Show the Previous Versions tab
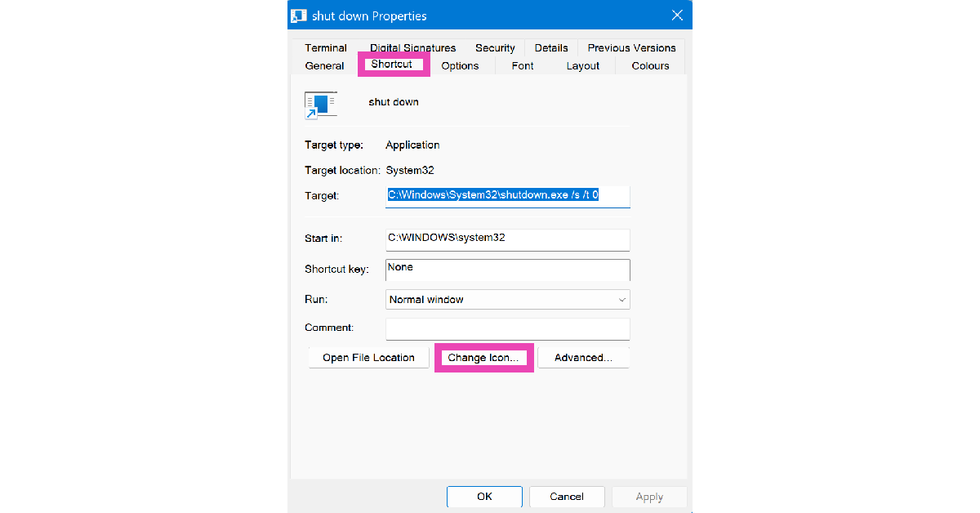Viewport: 980px width, 513px height. click(x=631, y=48)
